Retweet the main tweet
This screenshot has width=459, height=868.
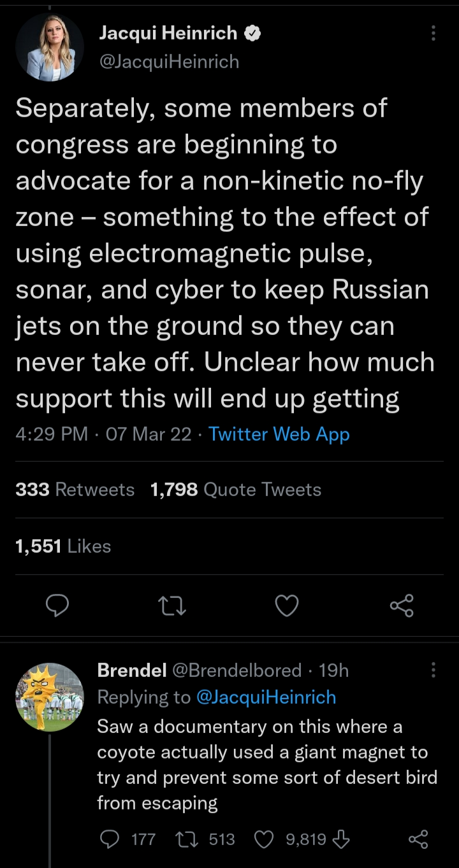[172, 606]
